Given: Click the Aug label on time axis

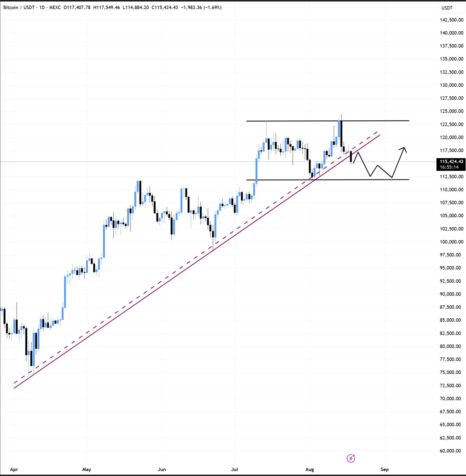Looking at the screenshot, I should [x=310, y=469].
